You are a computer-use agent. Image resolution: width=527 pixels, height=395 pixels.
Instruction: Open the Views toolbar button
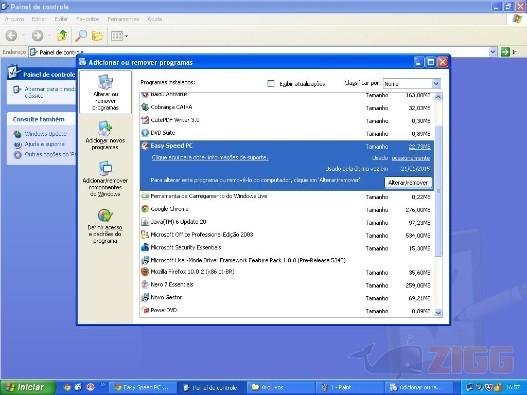119,36
